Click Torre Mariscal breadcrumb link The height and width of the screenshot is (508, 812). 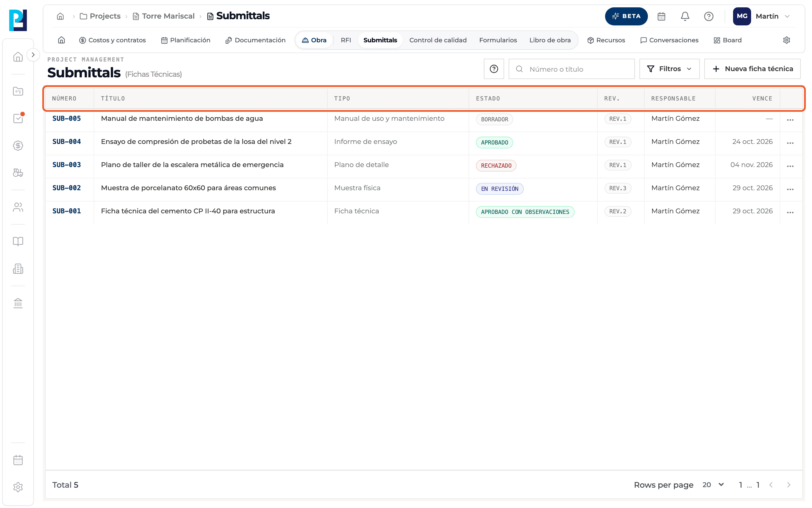(x=164, y=16)
